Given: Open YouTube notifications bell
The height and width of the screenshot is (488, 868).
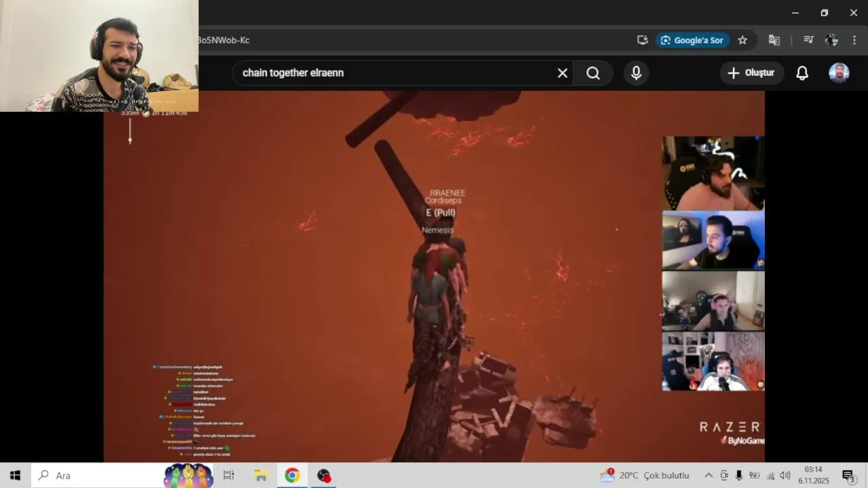Looking at the screenshot, I should coord(802,73).
